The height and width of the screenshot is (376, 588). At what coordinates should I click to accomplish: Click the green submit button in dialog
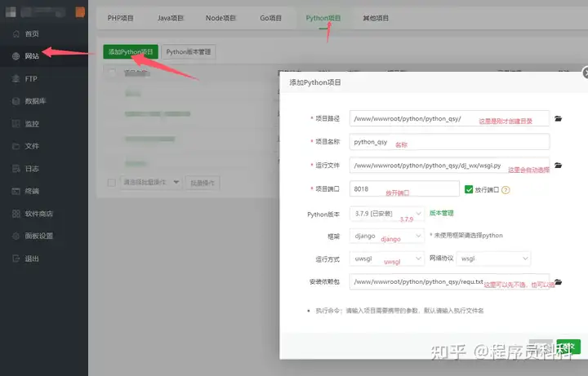pos(568,347)
